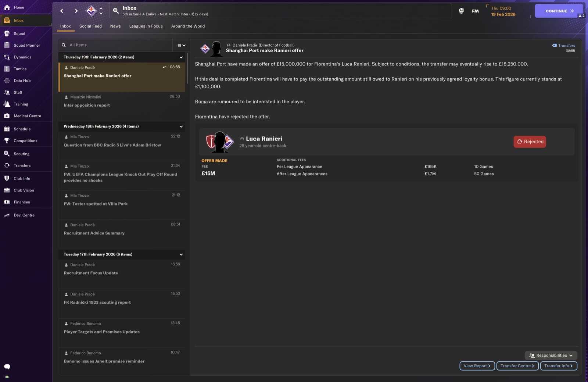Viewport: 588px width, 382px height.
Task: Select the Inbox tab
Action: (x=65, y=26)
